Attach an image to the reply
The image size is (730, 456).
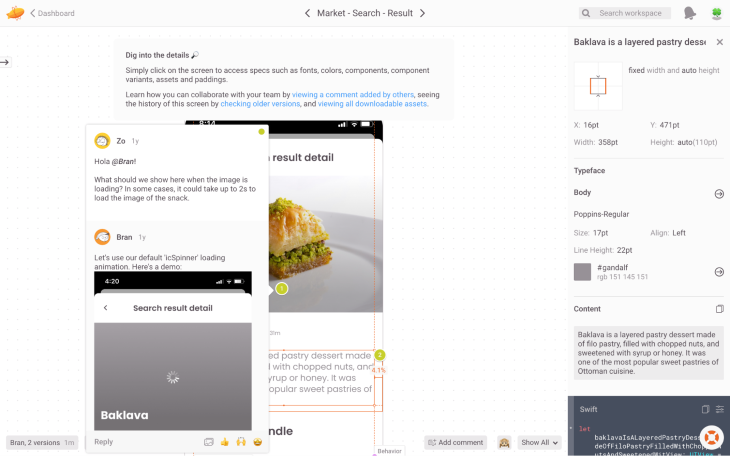tap(209, 442)
